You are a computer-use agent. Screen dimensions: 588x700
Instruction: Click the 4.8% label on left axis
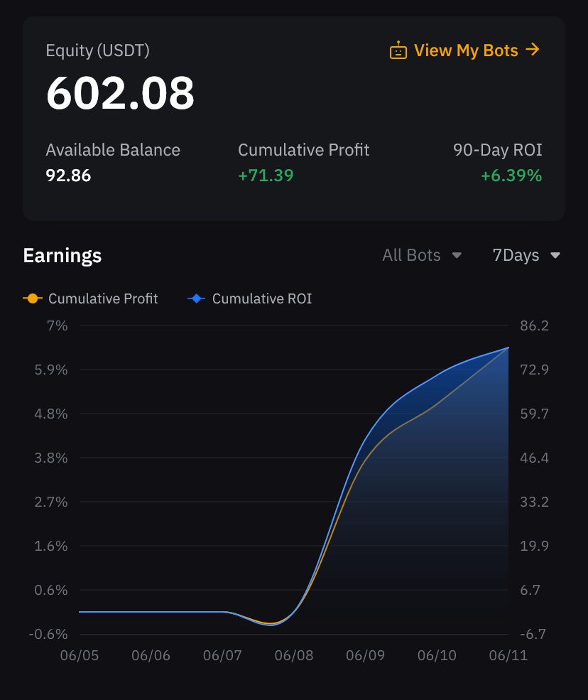click(x=51, y=414)
